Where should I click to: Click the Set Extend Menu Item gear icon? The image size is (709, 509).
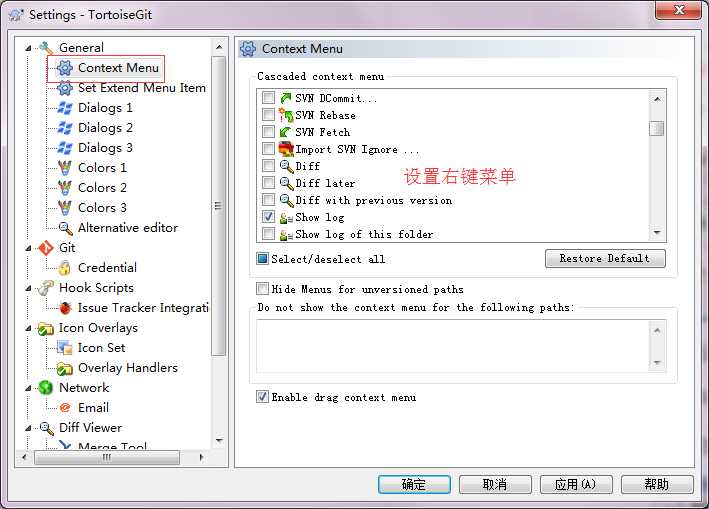pyautogui.click(x=65, y=88)
